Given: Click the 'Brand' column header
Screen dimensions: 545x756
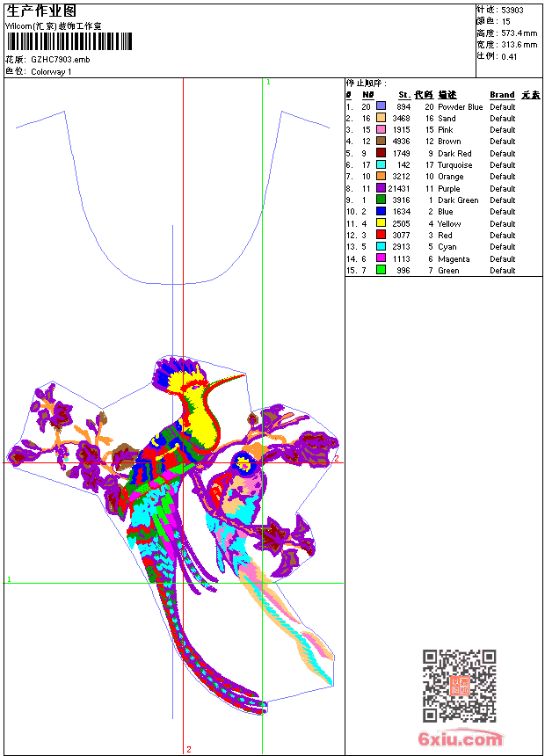Looking at the screenshot, I should point(502,95).
